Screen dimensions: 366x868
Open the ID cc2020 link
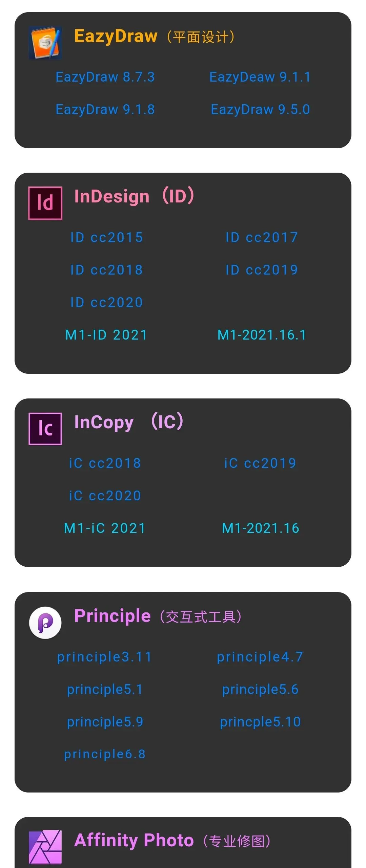click(x=106, y=303)
